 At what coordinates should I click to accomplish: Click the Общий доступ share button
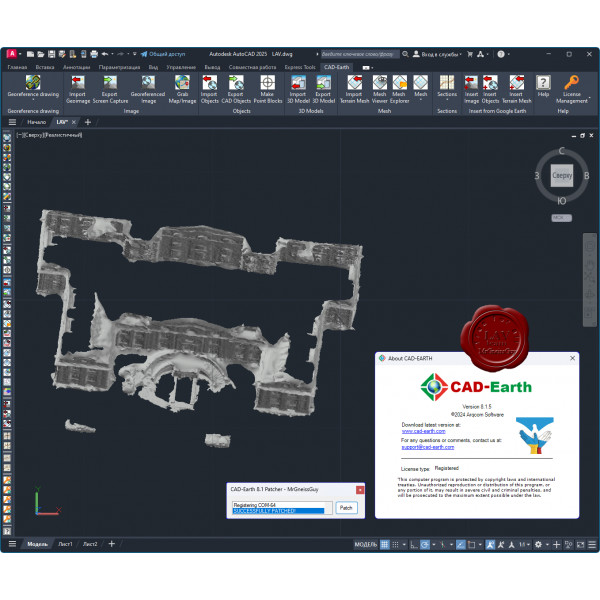163,54
